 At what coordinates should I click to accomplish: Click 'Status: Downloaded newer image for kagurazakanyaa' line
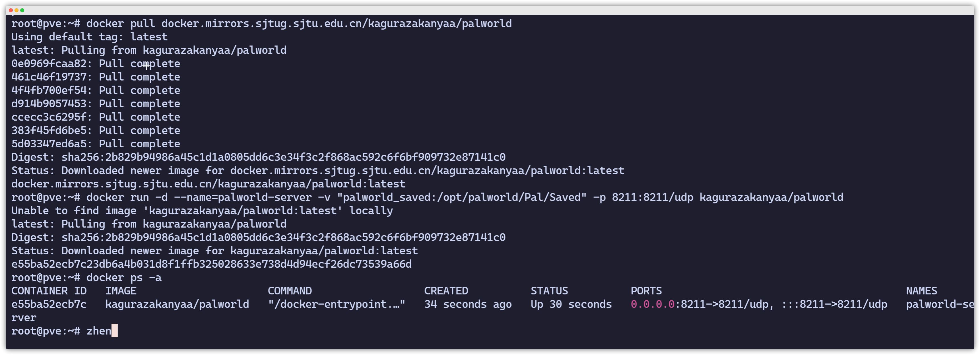214,251
